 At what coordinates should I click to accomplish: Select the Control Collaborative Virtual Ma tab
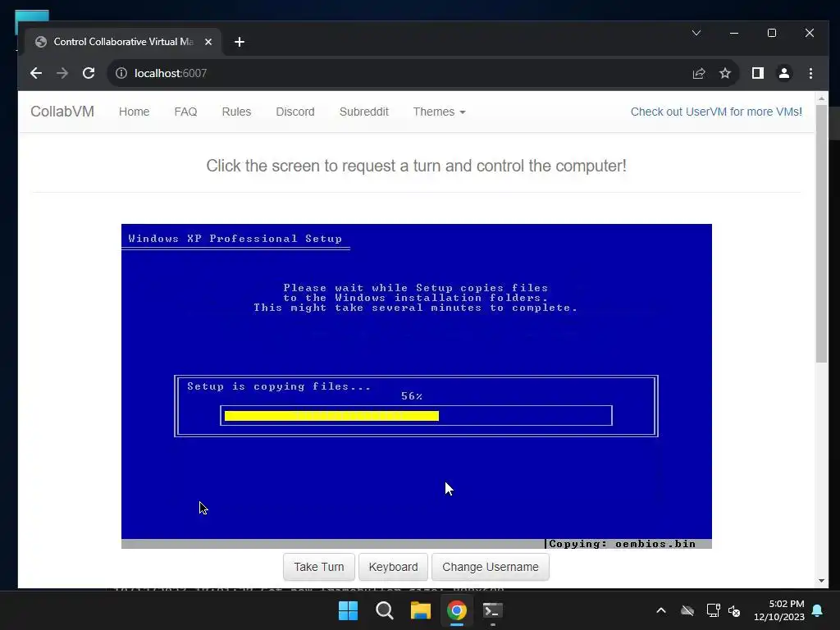point(123,42)
